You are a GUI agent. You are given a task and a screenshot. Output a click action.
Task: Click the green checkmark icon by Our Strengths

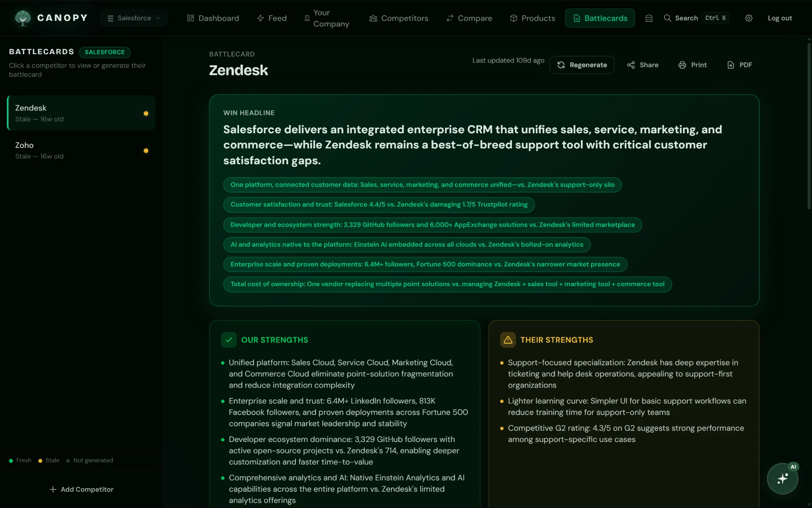(229, 340)
